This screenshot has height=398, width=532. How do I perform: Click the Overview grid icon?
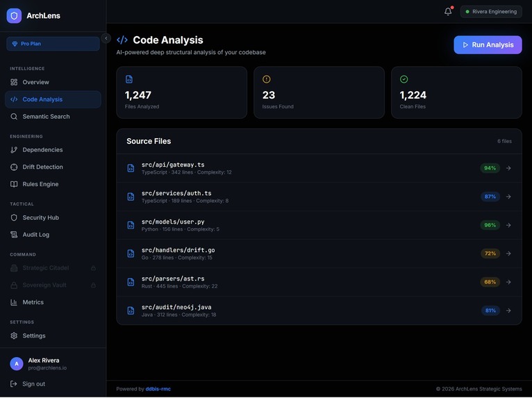point(14,82)
